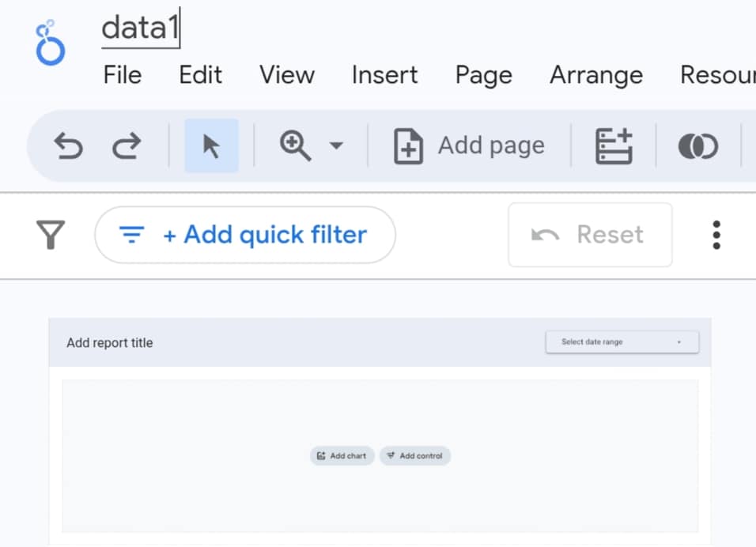The width and height of the screenshot is (756, 547).
Task: Click the Add page button
Action: click(x=470, y=146)
